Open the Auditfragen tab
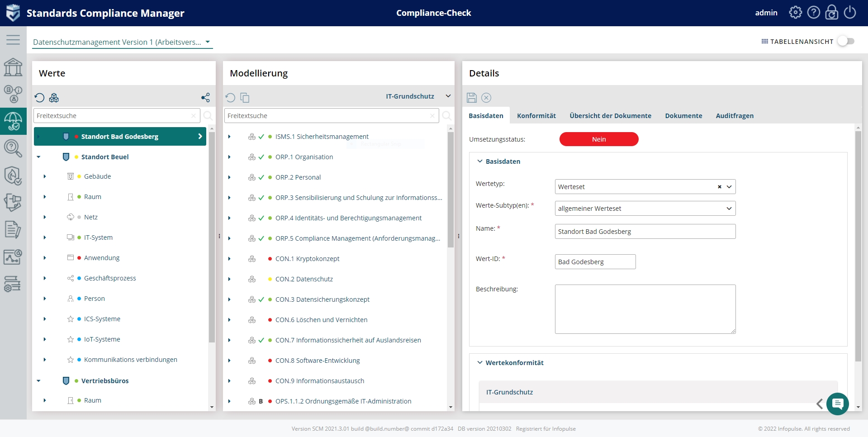Viewport: 868px width, 437px height. [x=735, y=116]
